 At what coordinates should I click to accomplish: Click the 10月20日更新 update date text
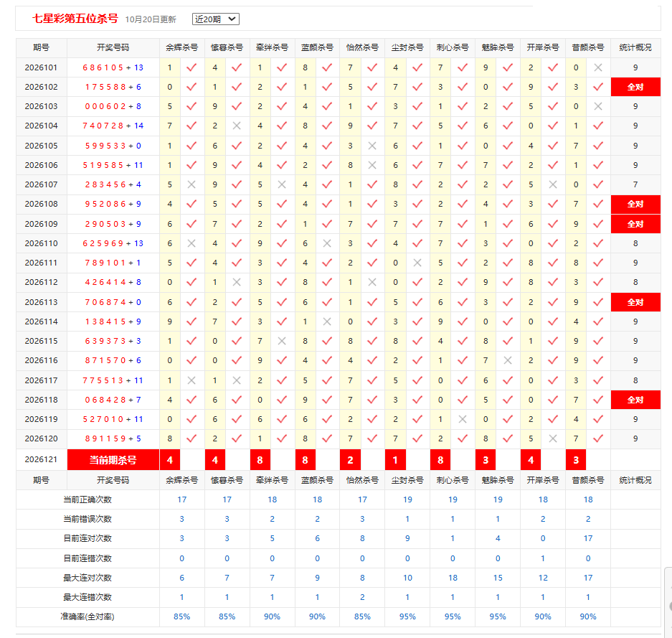(x=151, y=19)
